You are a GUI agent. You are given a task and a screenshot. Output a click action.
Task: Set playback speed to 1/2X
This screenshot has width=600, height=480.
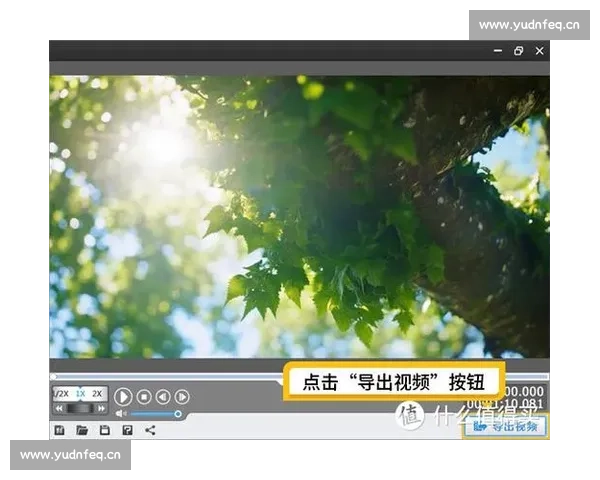[60, 394]
